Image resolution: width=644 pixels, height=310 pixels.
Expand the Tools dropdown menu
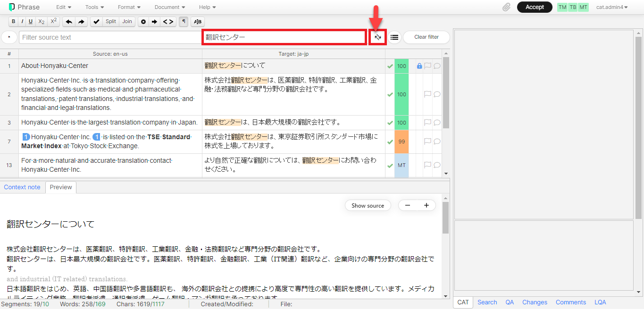(94, 7)
